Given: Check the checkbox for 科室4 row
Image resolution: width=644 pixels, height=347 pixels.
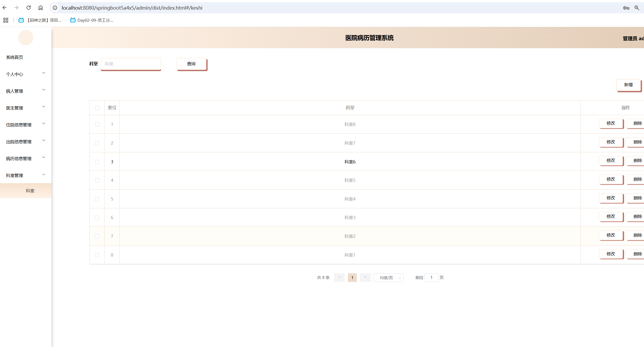Looking at the screenshot, I should tap(97, 199).
